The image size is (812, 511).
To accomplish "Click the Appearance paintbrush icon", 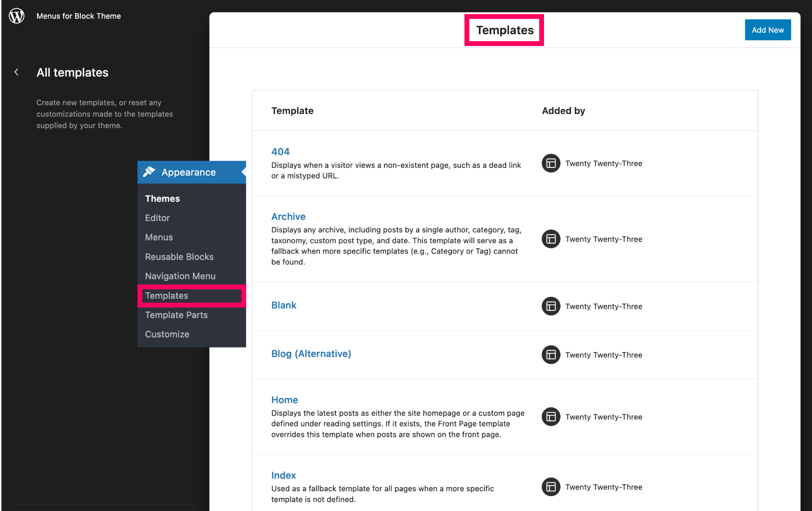I will (x=149, y=172).
